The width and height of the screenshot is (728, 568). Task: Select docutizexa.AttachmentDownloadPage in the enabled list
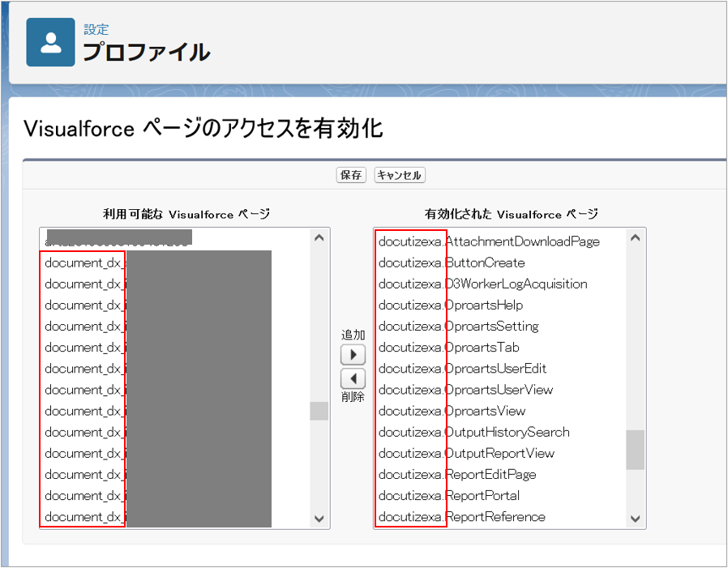489,241
